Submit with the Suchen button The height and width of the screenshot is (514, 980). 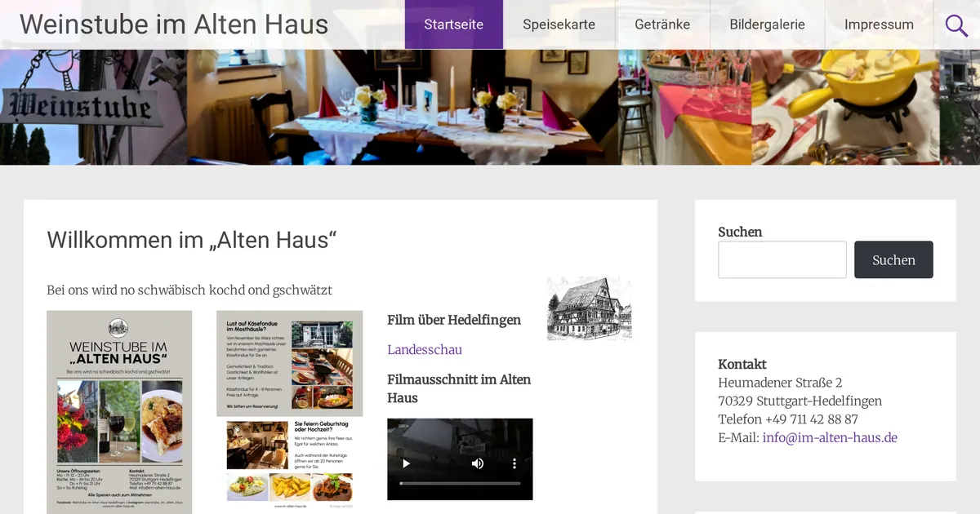[893, 259]
